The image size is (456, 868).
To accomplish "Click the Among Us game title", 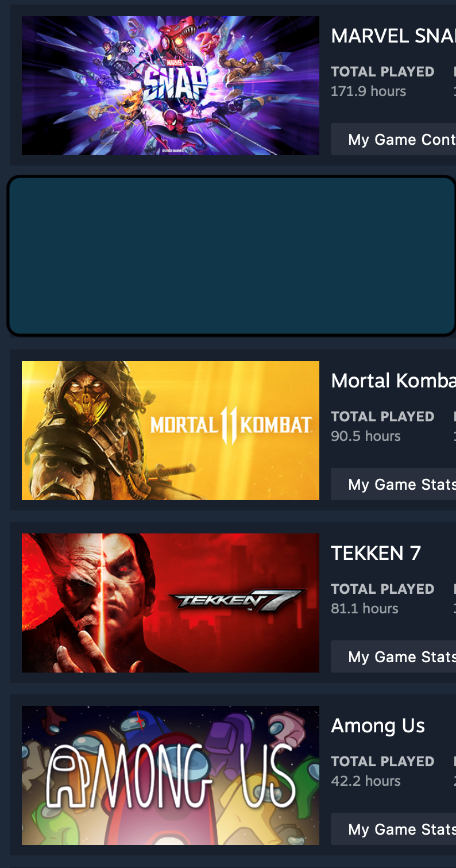I will [378, 725].
